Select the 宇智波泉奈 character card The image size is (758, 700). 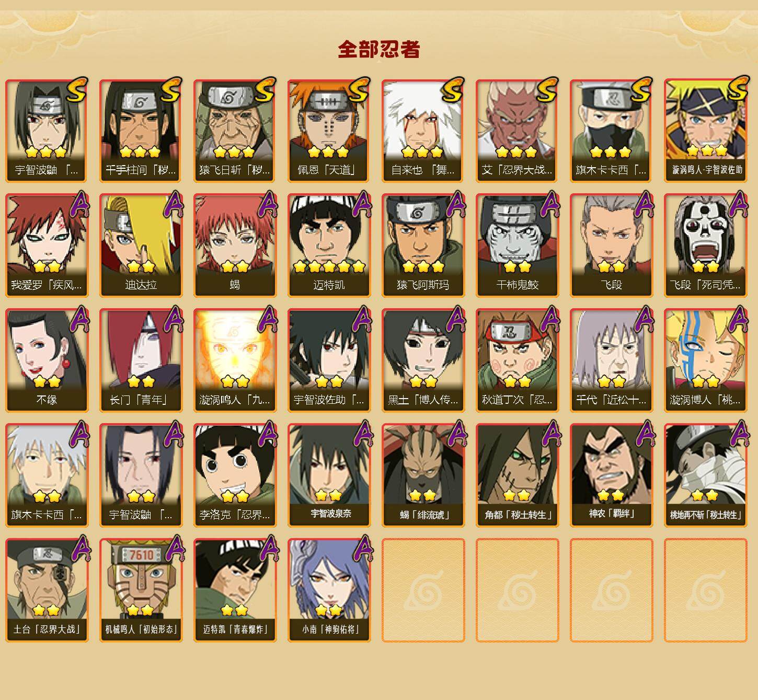tap(329, 475)
